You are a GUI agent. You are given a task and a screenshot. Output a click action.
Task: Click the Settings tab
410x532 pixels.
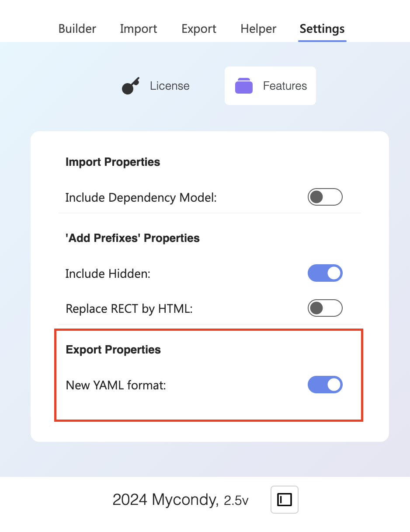322,29
